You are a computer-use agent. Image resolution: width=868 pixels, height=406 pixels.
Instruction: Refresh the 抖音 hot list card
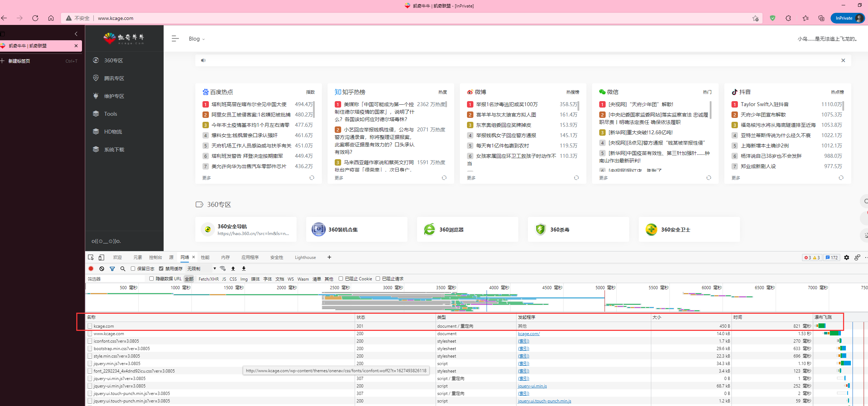coord(841,178)
